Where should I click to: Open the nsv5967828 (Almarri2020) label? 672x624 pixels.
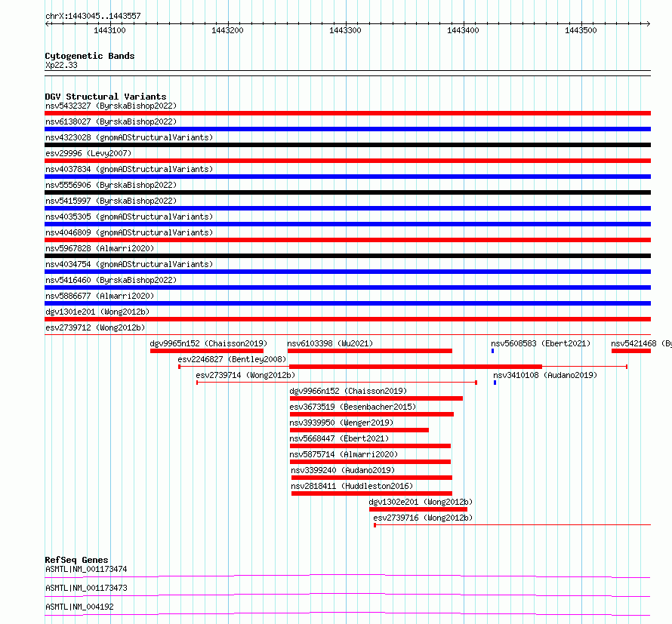100,248
